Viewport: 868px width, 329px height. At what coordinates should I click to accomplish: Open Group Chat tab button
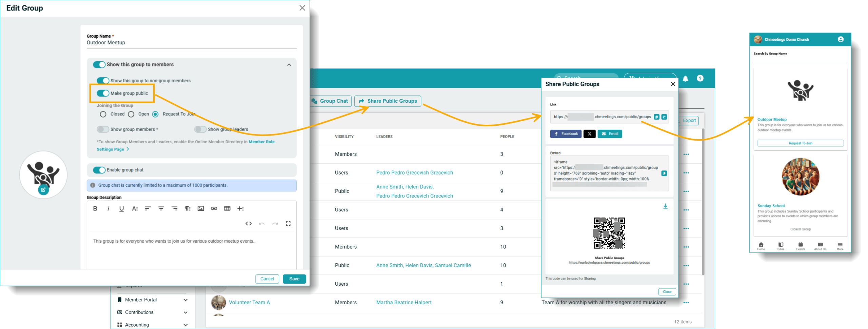tap(331, 101)
